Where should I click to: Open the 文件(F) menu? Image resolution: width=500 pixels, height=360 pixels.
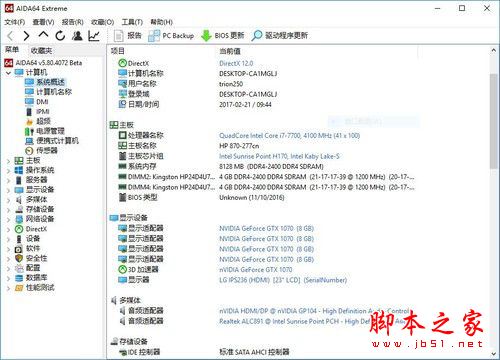coord(15,22)
